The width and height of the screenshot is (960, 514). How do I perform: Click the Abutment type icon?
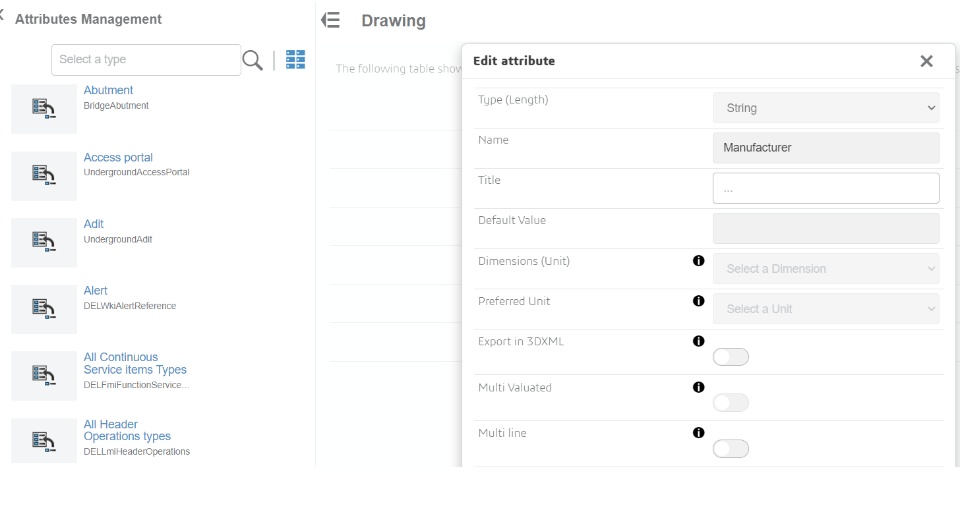[44, 109]
